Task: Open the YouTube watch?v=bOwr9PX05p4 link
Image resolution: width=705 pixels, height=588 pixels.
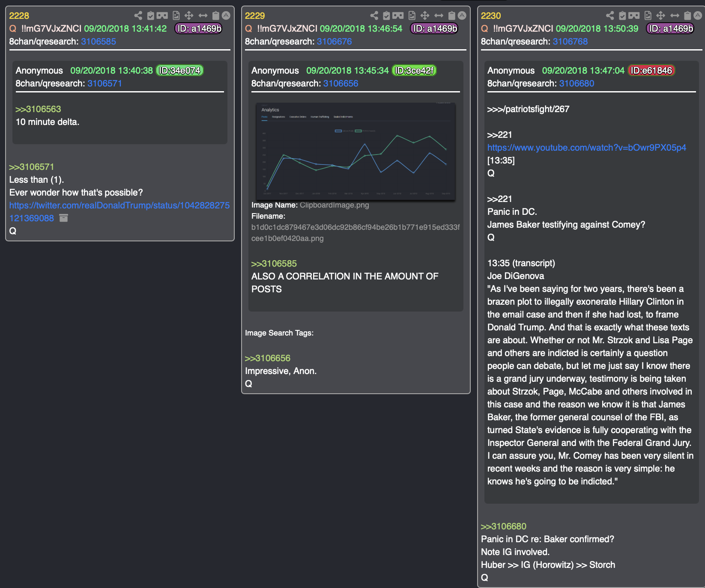Action: 587,148
